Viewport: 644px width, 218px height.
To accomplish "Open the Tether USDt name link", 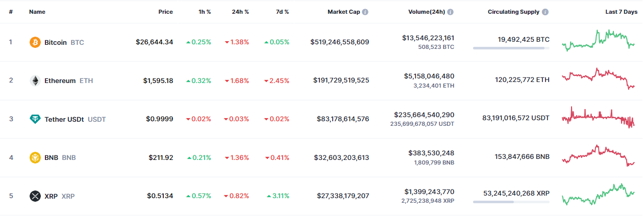I will click(x=64, y=119).
